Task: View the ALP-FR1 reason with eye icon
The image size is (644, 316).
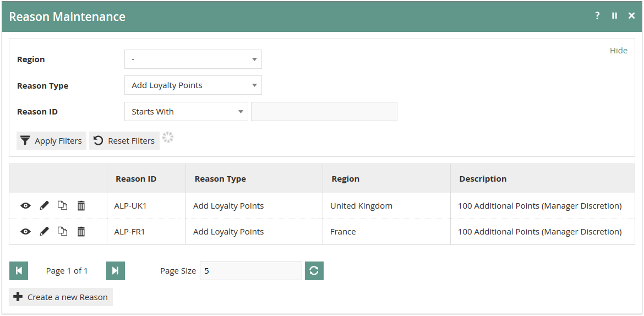Action: click(x=25, y=232)
